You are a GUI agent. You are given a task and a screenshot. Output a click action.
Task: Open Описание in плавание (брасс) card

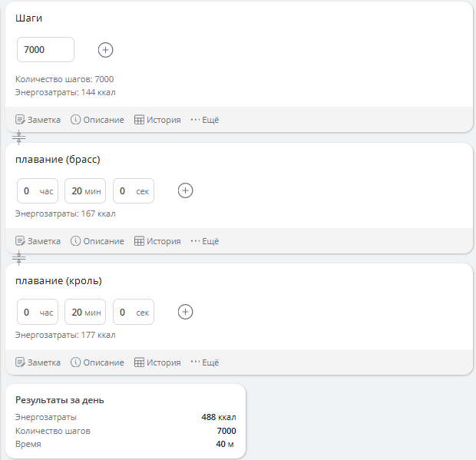(x=98, y=241)
